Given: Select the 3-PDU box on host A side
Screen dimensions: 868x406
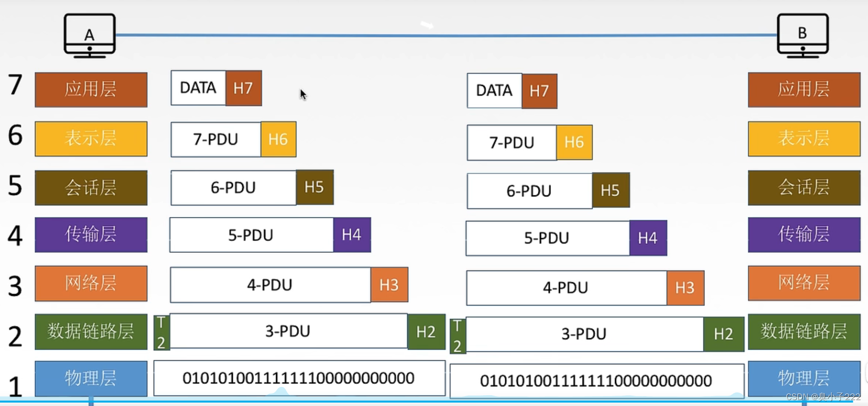Looking at the screenshot, I should [x=288, y=331].
